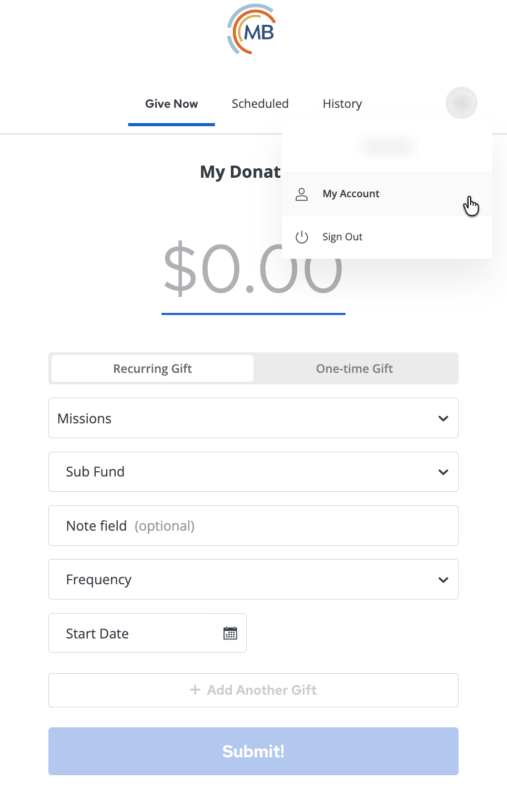Go to the History tab
The width and height of the screenshot is (507, 812).
point(342,104)
